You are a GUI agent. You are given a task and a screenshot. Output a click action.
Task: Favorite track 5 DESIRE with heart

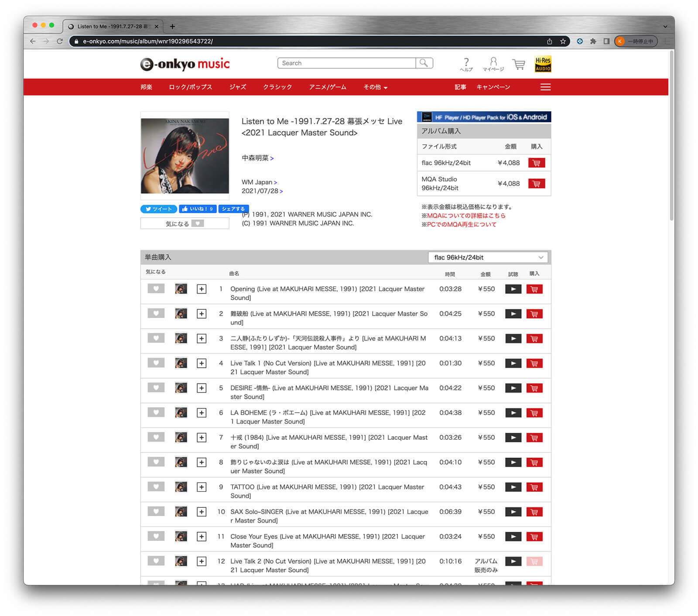pos(156,387)
